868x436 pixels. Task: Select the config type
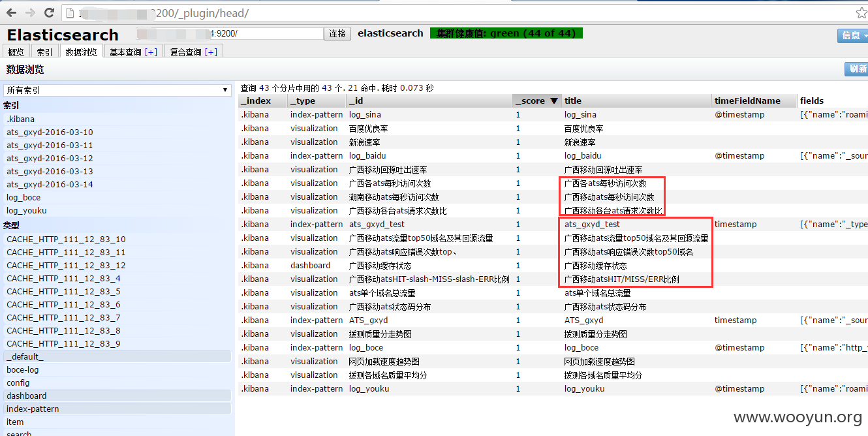[x=117, y=383]
